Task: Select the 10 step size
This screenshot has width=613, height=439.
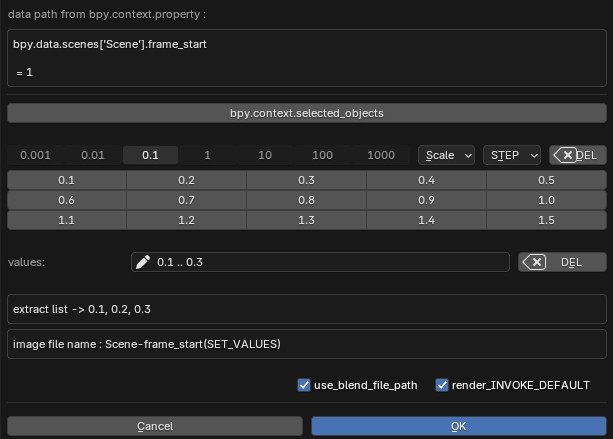Action: (x=265, y=155)
